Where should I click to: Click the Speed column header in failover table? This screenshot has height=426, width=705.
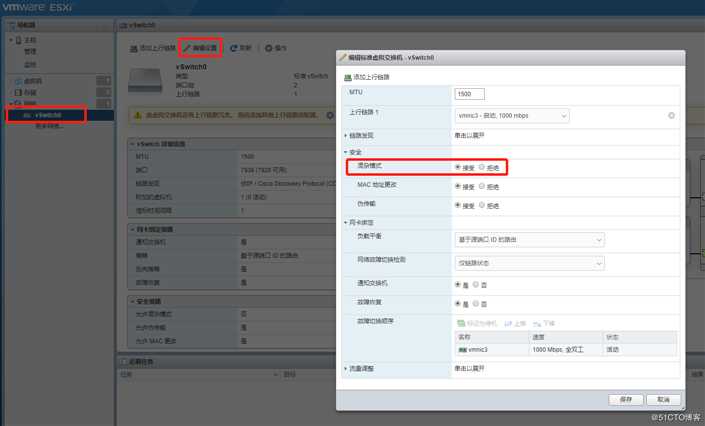click(x=566, y=337)
